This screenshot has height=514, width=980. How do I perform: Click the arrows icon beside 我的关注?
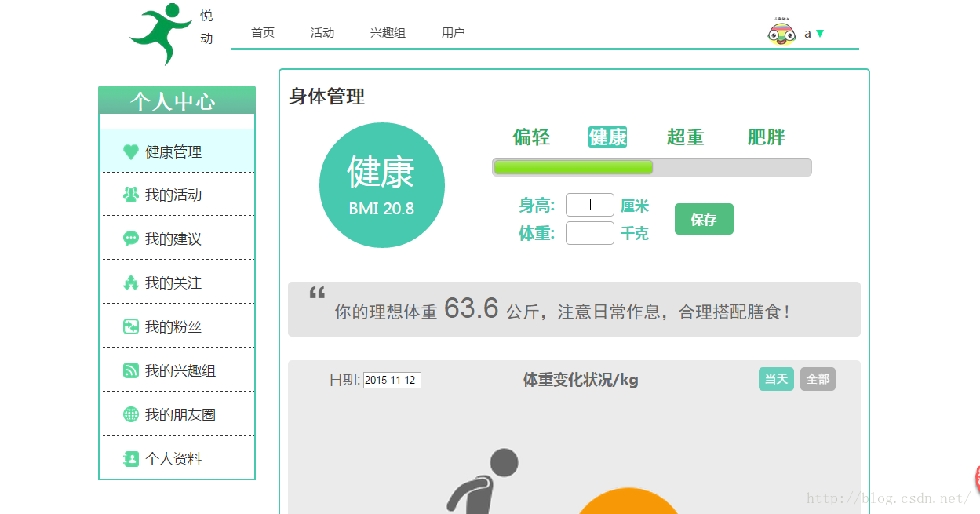[131, 283]
